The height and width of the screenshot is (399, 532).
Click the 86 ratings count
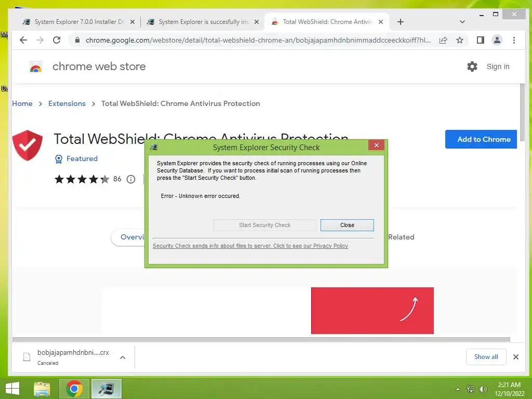pos(117,179)
